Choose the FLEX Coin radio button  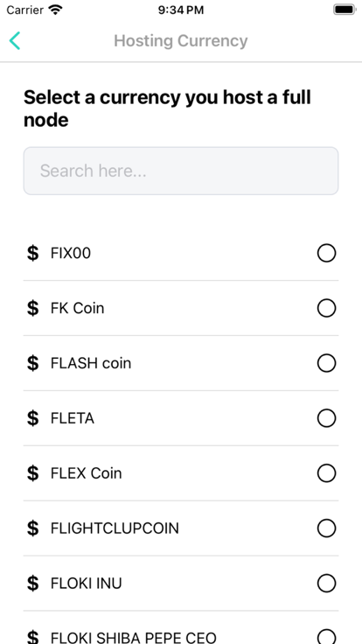pos(327,473)
